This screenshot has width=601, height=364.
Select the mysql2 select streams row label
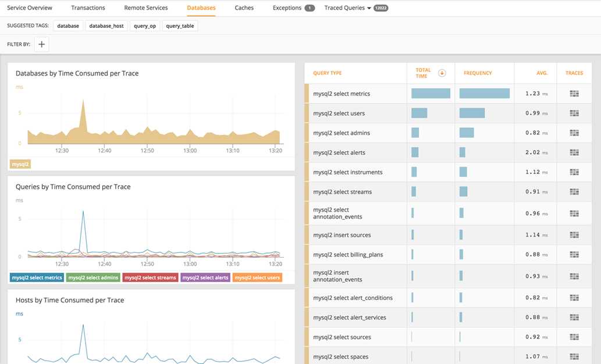(x=342, y=191)
